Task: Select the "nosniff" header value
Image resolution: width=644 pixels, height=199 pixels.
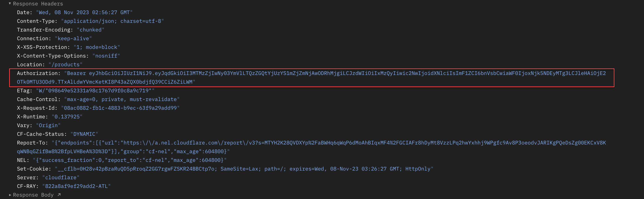Action: (x=106, y=56)
